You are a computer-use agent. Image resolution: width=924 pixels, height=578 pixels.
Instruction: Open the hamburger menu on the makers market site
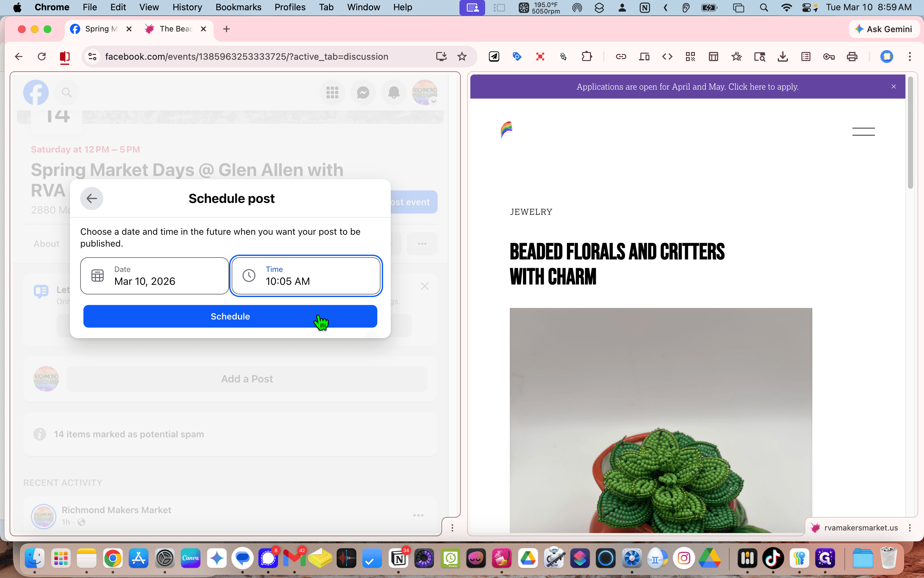pos(864,132)
